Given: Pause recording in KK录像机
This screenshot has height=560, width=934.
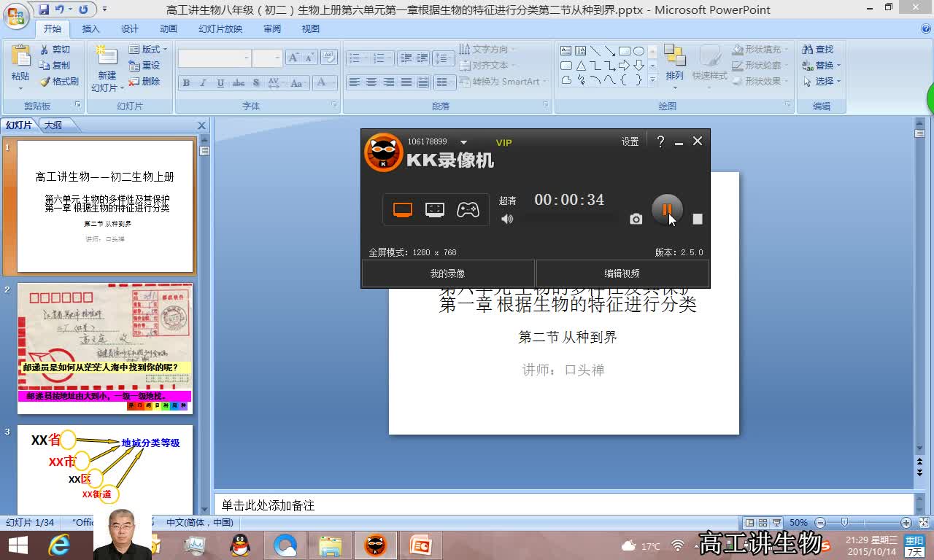Looking at the screenshot, I should (x=666, y=209).
